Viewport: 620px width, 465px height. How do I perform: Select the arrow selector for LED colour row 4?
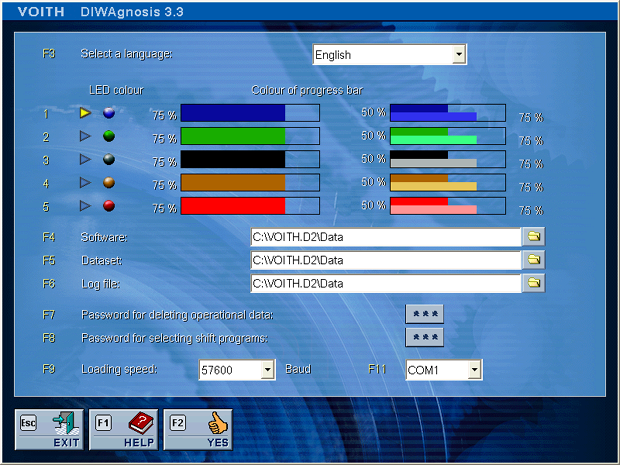pyautogui.click(x=85, y=182)
